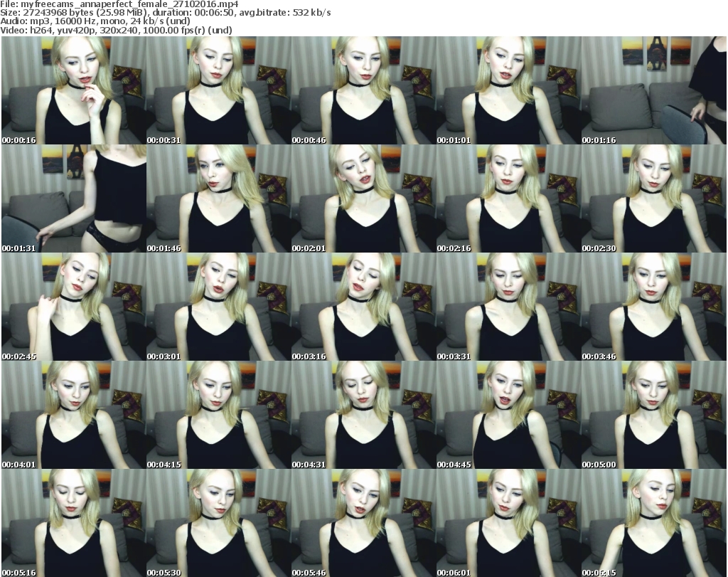Image resolution: width=728 pixels, height=577 pixels.
Task: Select the thumbnail frame stamped 00:04:15
Action: [219, 415]
